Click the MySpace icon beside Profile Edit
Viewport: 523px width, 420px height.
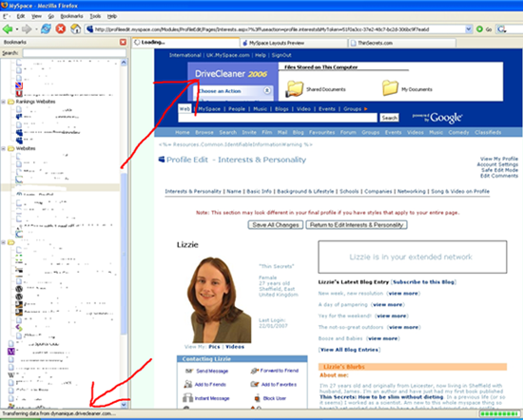click(x=162, y=160)
